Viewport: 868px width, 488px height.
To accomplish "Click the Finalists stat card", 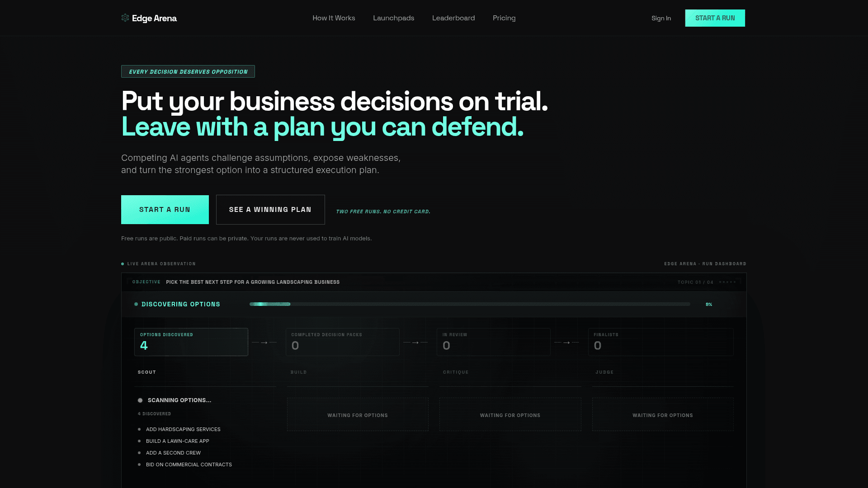I will (x=660, y=342).
